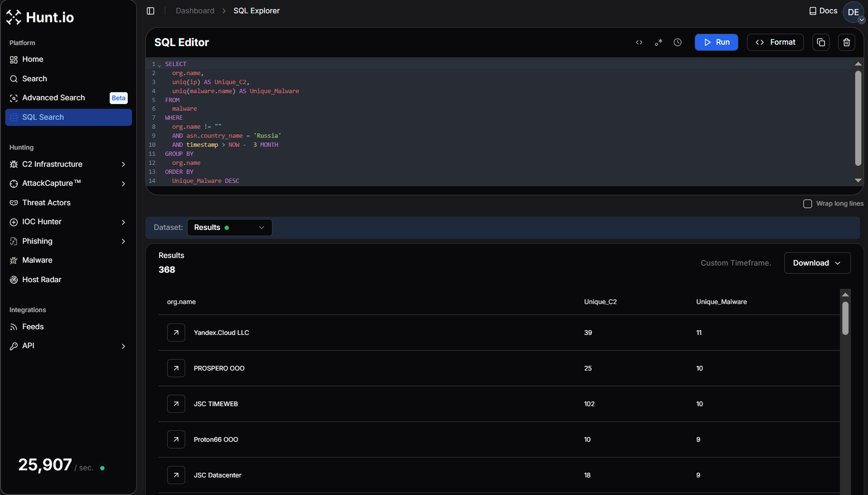
Task: Open Threat Actors in the sidebar
Action: click(x=47, y=203)
